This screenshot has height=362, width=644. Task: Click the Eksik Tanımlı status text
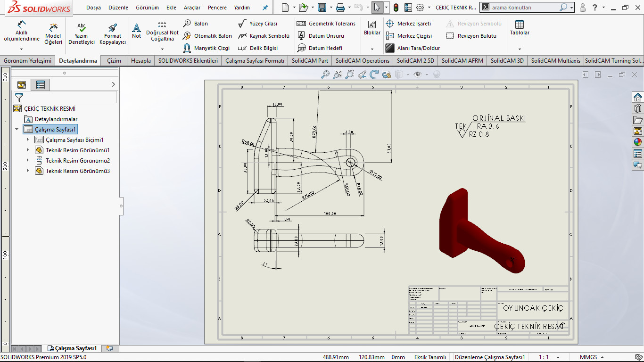(430, 357)
